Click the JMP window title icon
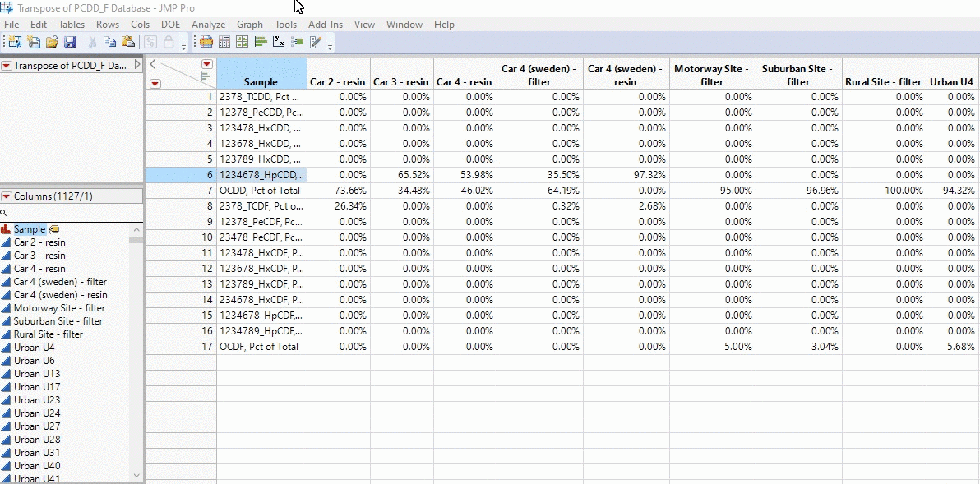Image resolution: width=980 pixels, height=484 pixels. point(7,7)
